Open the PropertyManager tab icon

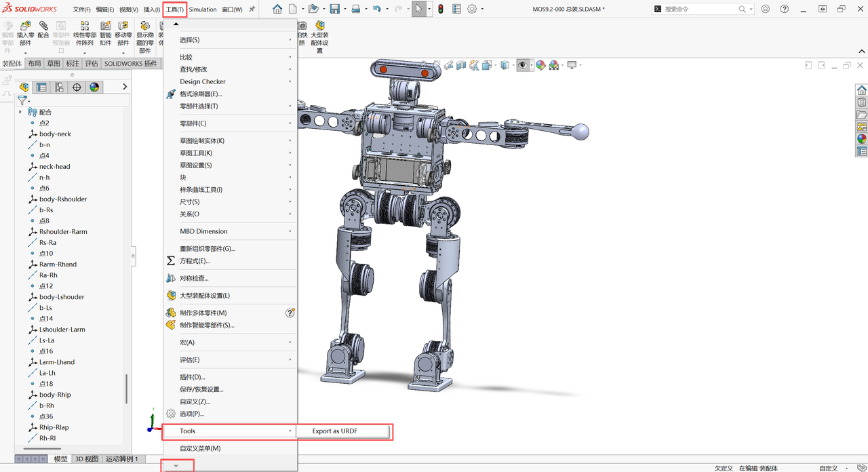click(x=41, y=87)
